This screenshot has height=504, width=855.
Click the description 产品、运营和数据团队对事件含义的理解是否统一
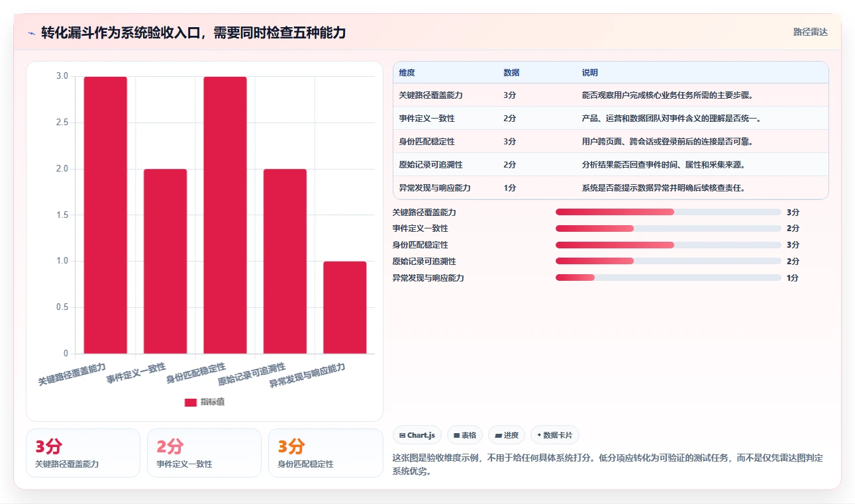pos(672,119)
